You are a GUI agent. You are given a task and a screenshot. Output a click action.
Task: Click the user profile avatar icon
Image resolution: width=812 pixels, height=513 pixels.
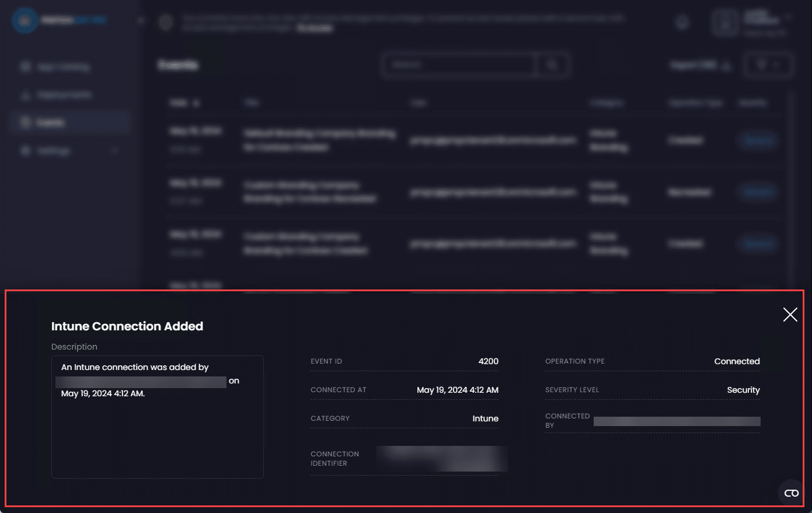point(725,23)
